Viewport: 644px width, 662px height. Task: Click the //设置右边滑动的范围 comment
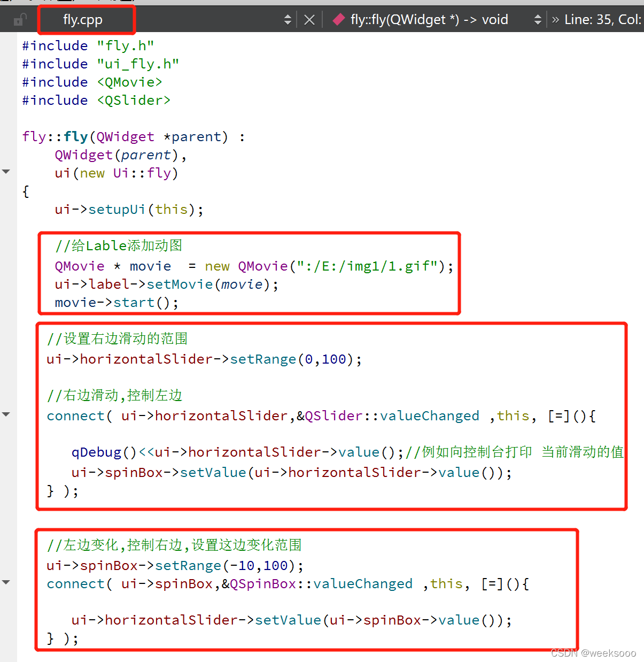[x=117, y=339]
